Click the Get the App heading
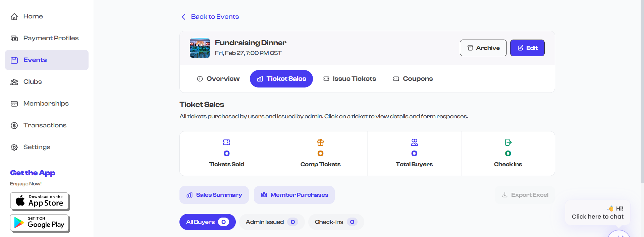 point(33,173)
